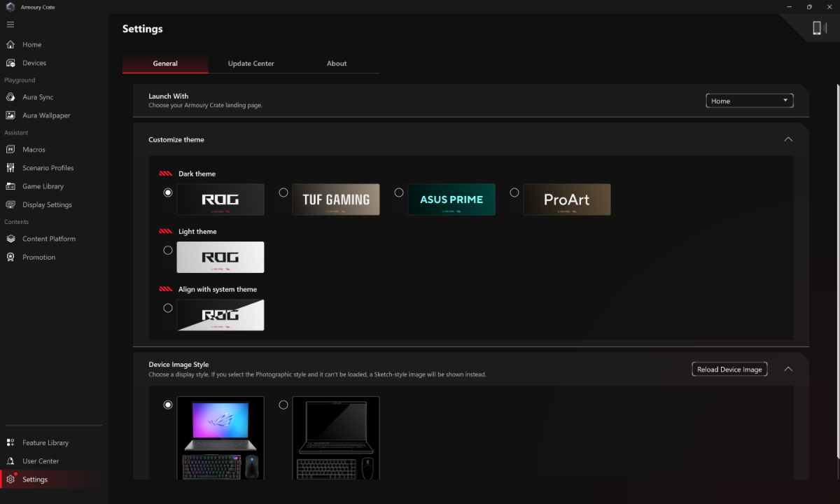Click the Armoury Crate logo in title bar
This screenshot has height=504, width=840.
(x=10, y=7)
